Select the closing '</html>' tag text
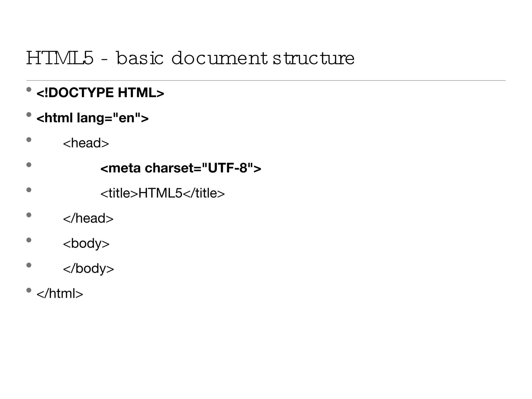This screenshot has height=399, width=532. [60, 294]
